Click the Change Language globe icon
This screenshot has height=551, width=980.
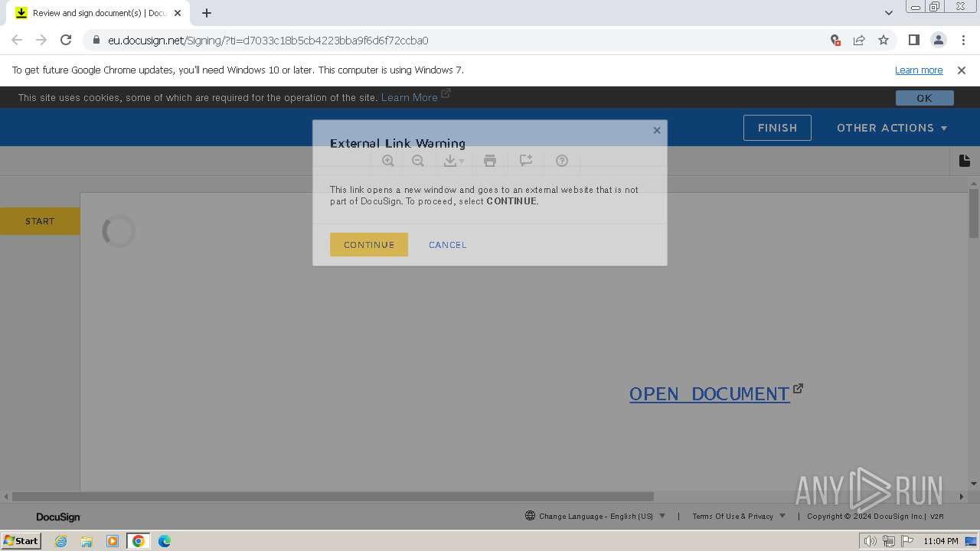[530, 516]
